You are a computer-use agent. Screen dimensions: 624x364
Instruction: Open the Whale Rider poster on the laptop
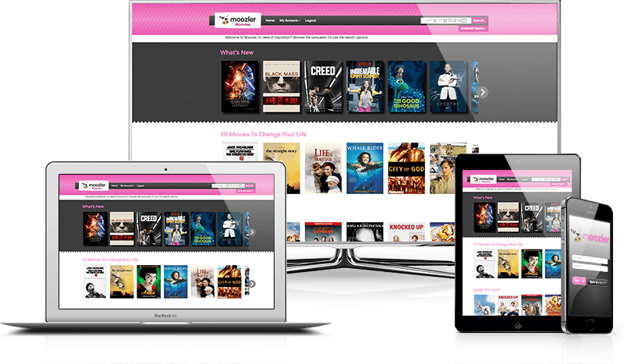click(175, 281)
